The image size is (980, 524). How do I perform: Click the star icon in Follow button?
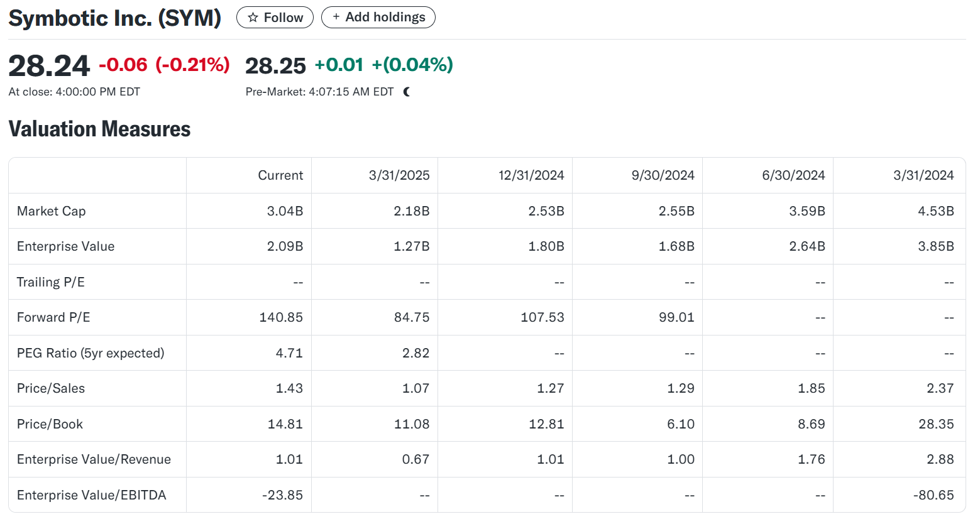[253, 18]
